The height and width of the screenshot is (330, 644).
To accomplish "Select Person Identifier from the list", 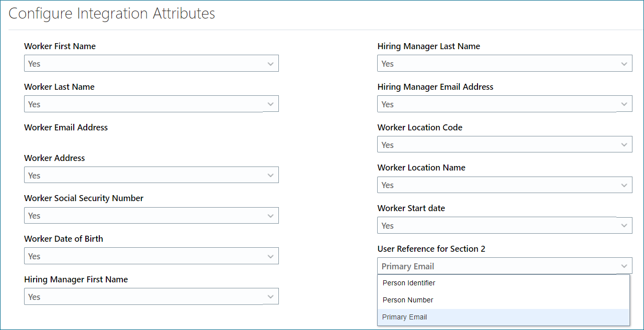I will point(409,283).
